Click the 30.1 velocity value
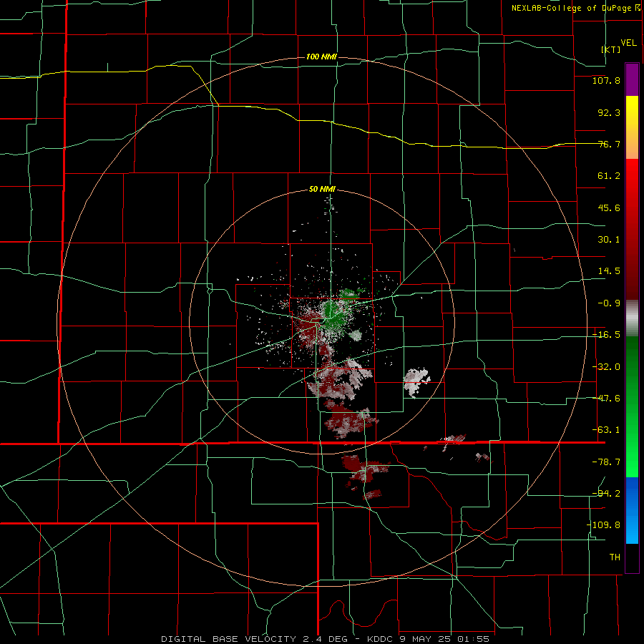644x644 pixels. 609,240
